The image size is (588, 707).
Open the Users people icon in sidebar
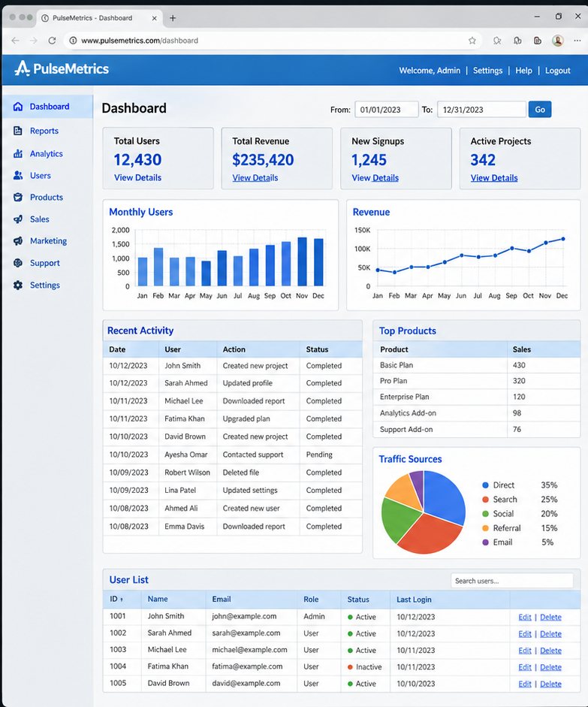pos(18,175)
